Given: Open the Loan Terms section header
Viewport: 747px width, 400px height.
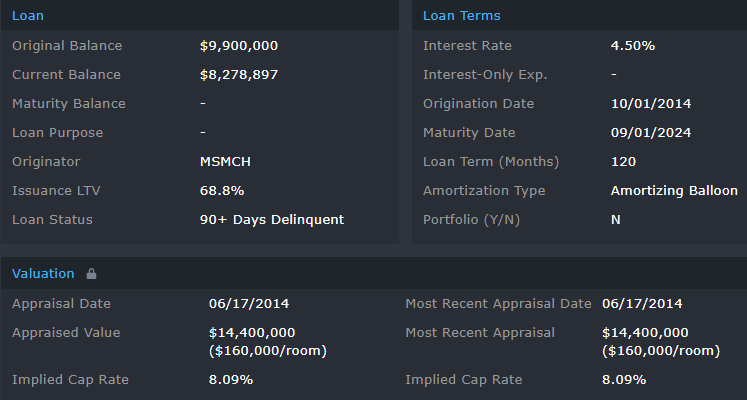Looking at the screenshot, I should pos(461,15).
